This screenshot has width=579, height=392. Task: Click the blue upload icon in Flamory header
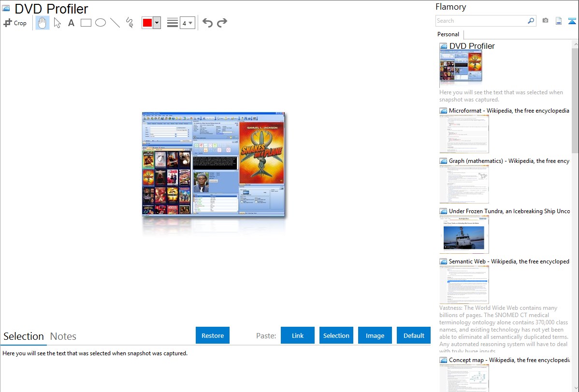click(572, 21)
